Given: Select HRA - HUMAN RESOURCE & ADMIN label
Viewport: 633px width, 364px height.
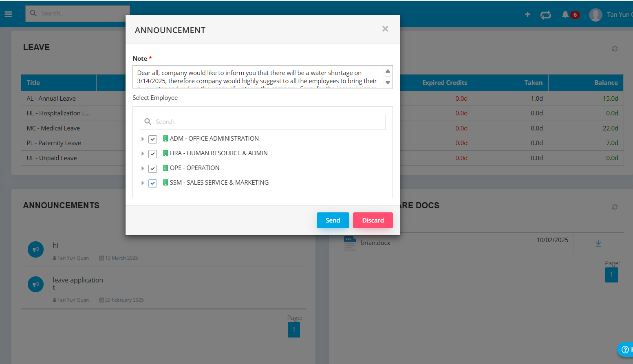Looking at the screenshot, I should (x=219, y=153).
